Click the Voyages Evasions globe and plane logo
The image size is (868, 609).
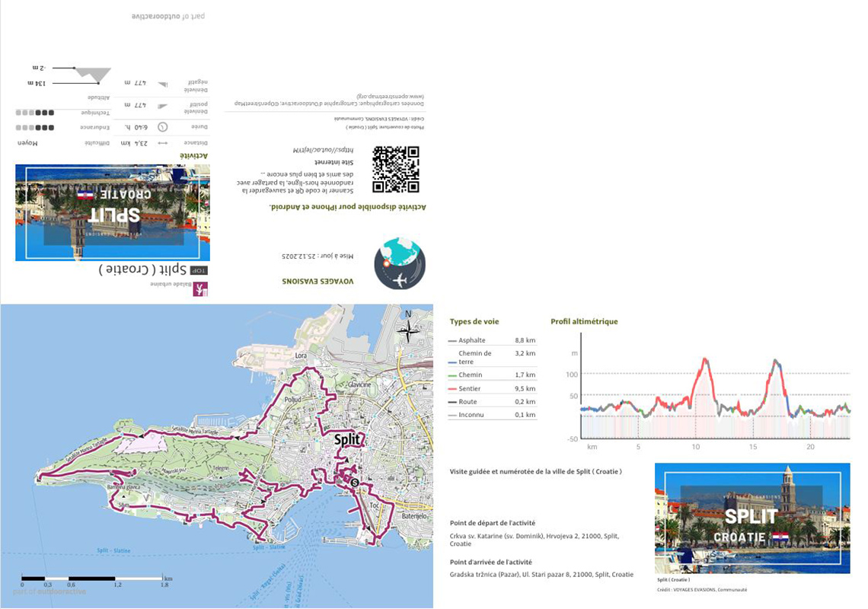(x=400, y=263)
